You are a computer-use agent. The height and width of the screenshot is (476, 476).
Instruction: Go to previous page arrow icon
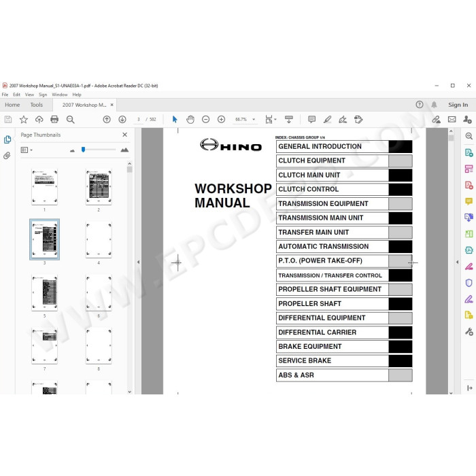coord(107,120)
